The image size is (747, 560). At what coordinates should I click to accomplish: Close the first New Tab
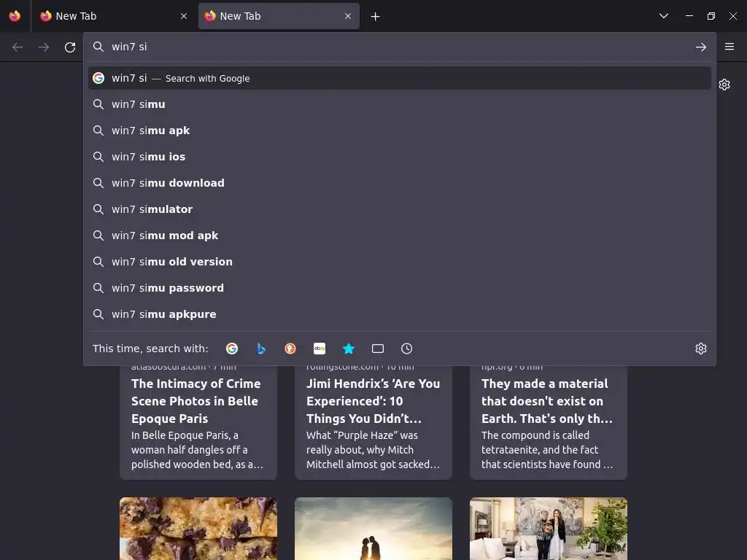coord(184,16)
